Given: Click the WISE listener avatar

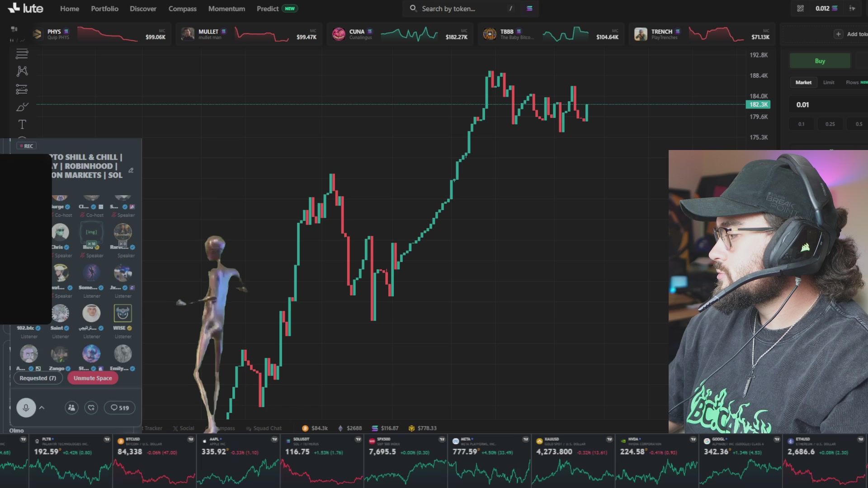Looking at the screenshot, I should [123, 313].
